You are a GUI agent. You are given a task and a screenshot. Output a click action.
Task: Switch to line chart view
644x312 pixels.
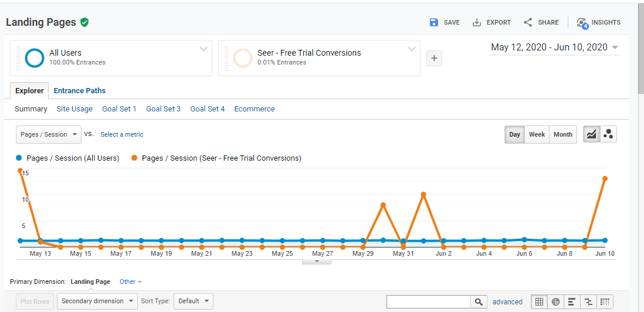[592, 134]
